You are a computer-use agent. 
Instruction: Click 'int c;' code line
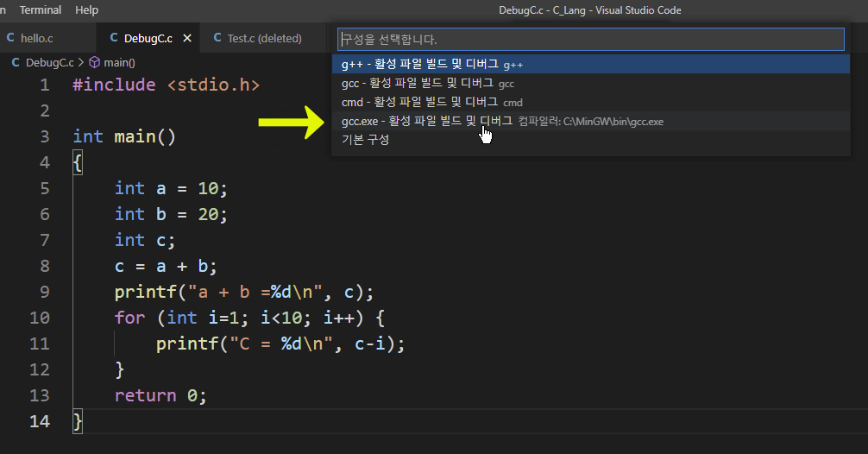coord(144,240)
